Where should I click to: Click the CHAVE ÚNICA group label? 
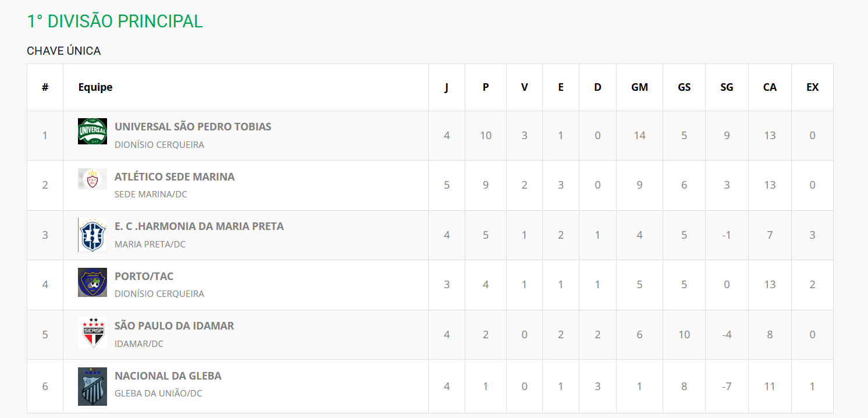click(x=64, y=51)
